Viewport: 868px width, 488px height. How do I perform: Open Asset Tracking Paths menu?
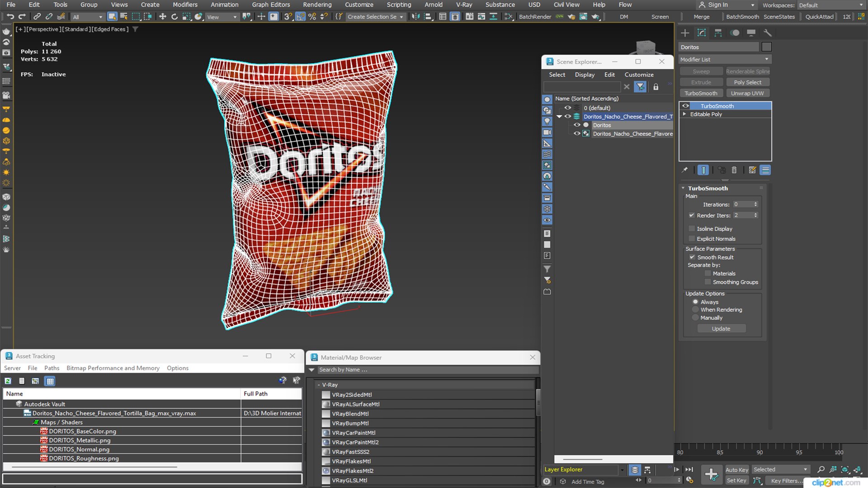click(x=52, y=368)
